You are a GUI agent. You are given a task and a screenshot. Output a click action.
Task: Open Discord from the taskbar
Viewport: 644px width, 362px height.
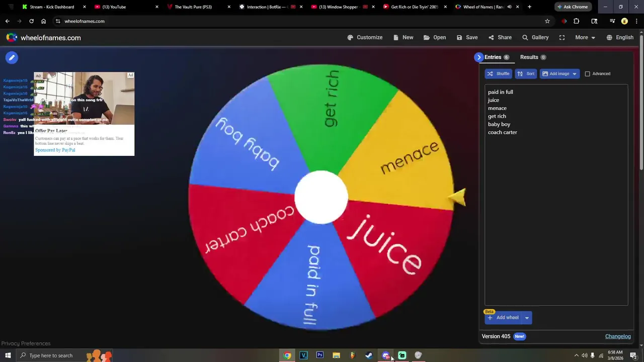click(x=385, y=355)
